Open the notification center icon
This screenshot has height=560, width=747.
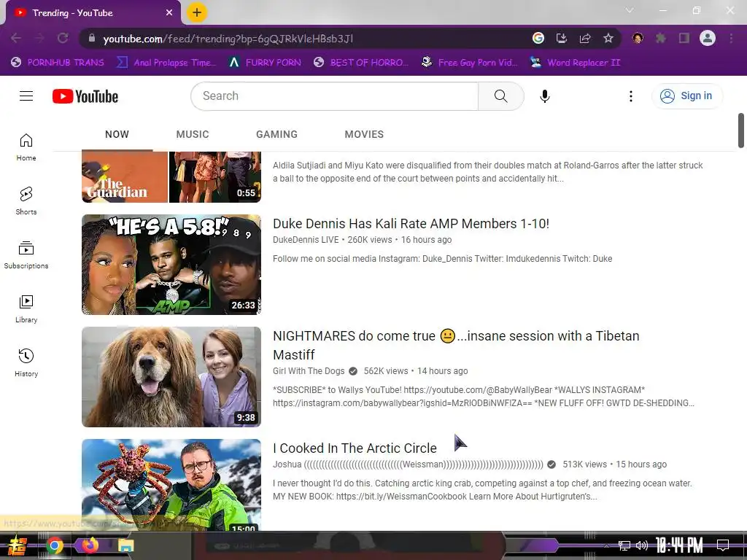tap(723, 545)
